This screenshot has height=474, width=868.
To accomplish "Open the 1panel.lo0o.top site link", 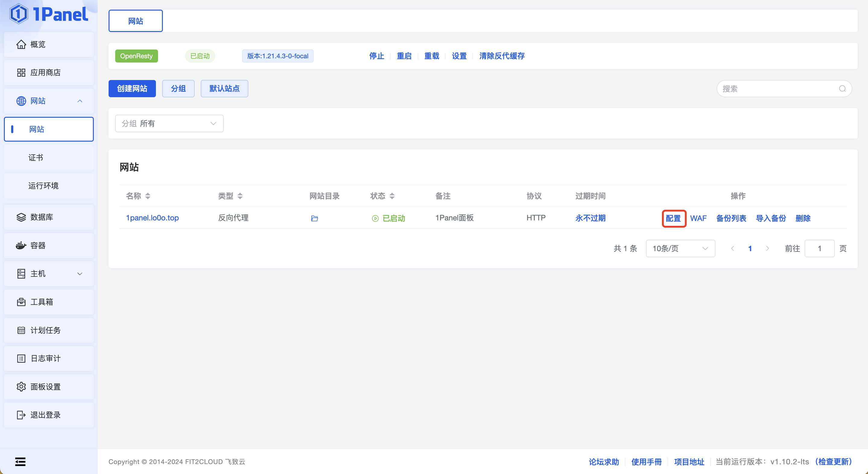I will 152,218.
